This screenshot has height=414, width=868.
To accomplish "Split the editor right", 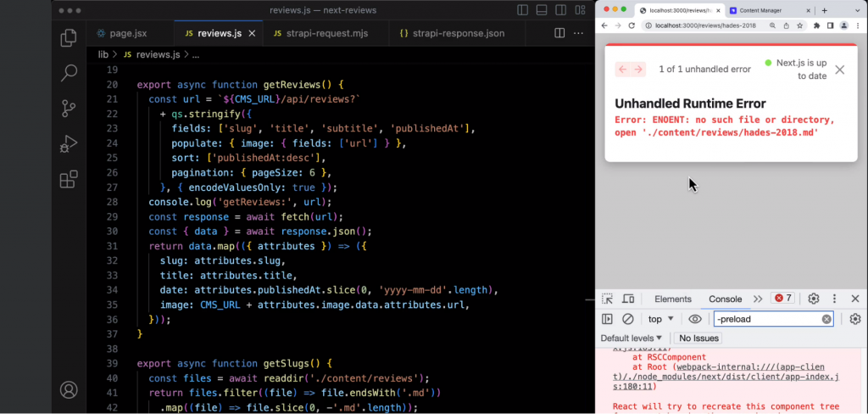I will (x=559, y=33).
